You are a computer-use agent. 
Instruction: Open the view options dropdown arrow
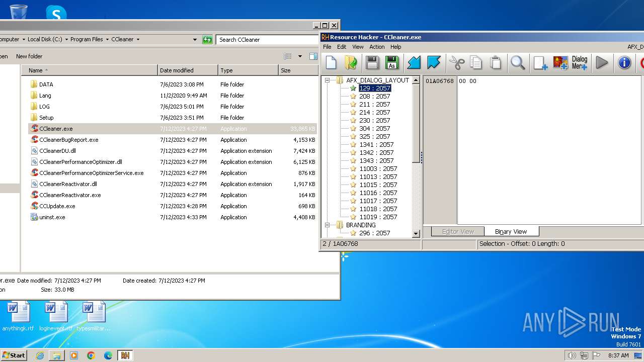[x=300, y=56]
